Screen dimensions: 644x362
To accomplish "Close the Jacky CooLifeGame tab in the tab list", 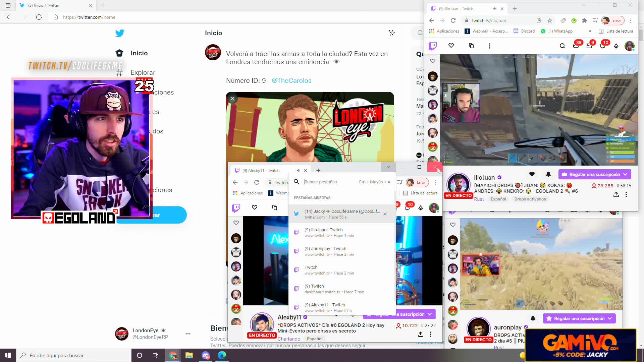I will tap(385, 214).
